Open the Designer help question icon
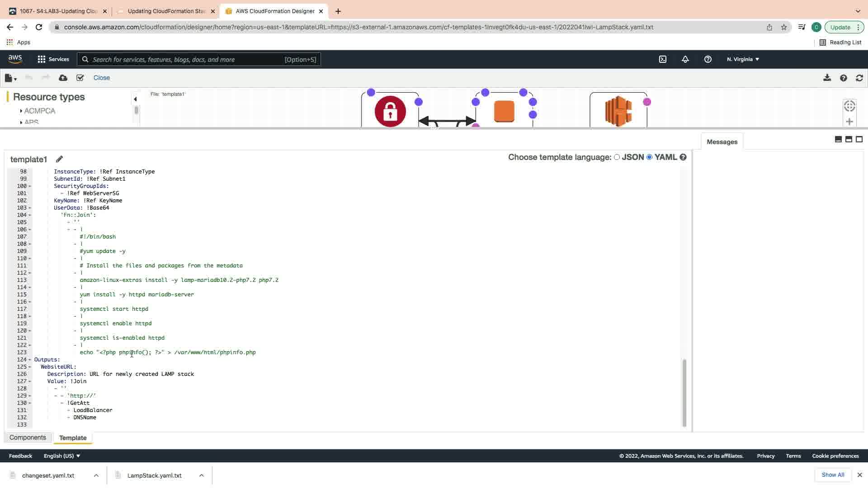This screenshot has width=868, height=488. [x=843, y=78]
